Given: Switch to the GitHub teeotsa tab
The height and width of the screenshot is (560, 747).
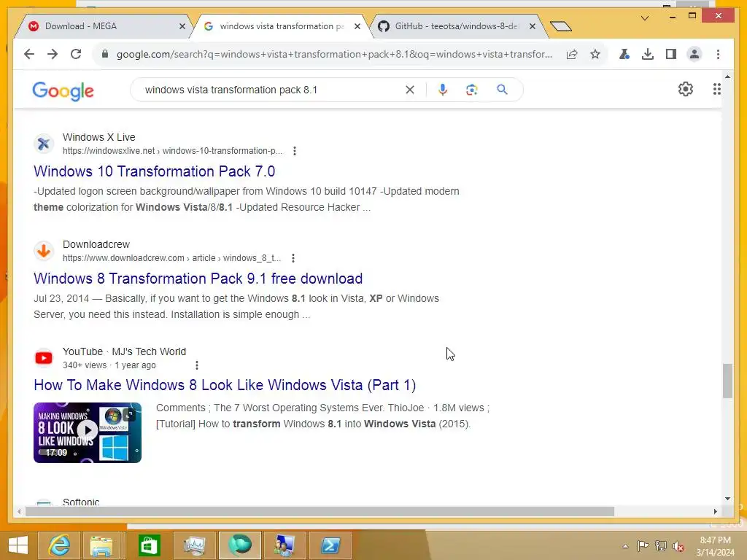Looking at the screenshot, I should coord(457,26).
